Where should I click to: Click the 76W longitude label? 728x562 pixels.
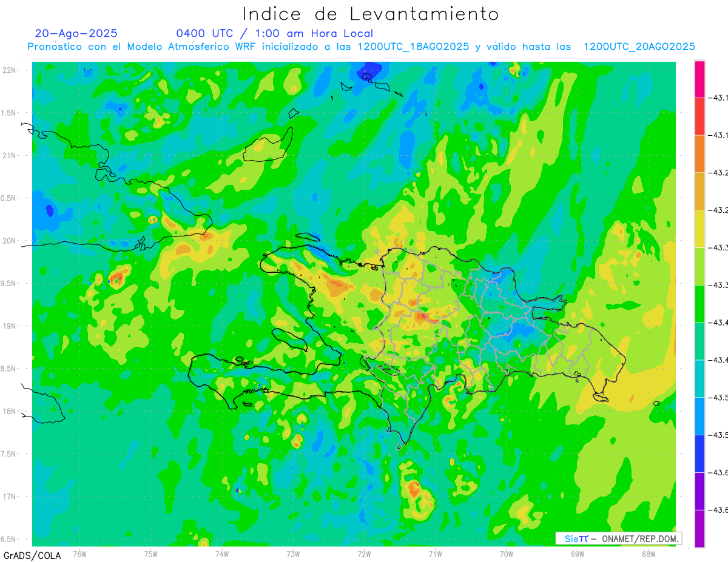tap(79, 554)
